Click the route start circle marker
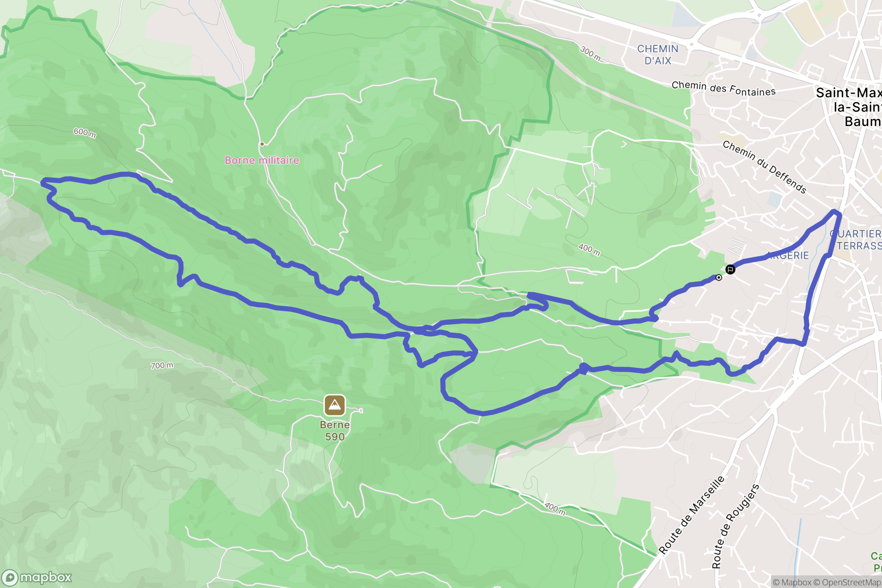The height and width of the screenshot is (588, 882). coord(719,278)
